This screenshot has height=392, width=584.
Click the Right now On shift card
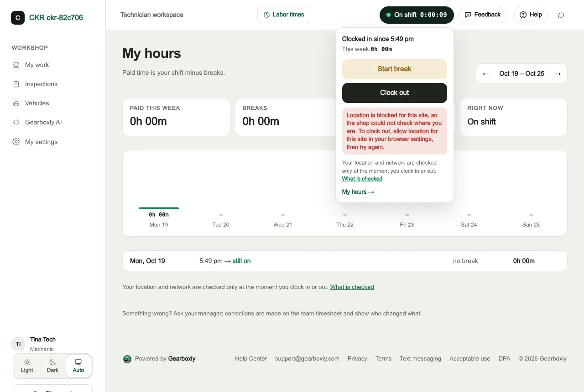coord(514,117)
